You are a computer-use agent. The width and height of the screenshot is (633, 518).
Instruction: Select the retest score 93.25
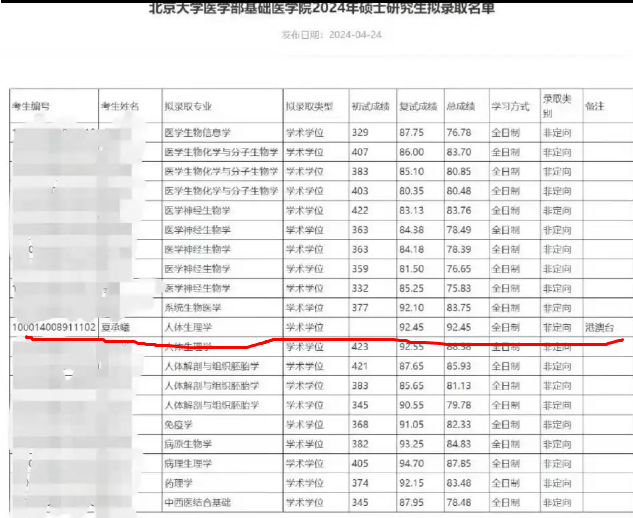[x=411, y=444]
